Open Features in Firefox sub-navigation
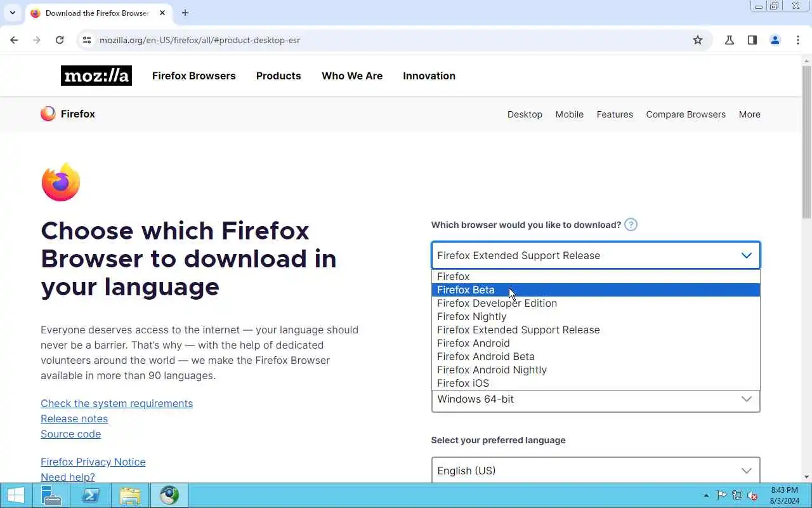Viewport: 812px width, 508px height. click(615, 114)
